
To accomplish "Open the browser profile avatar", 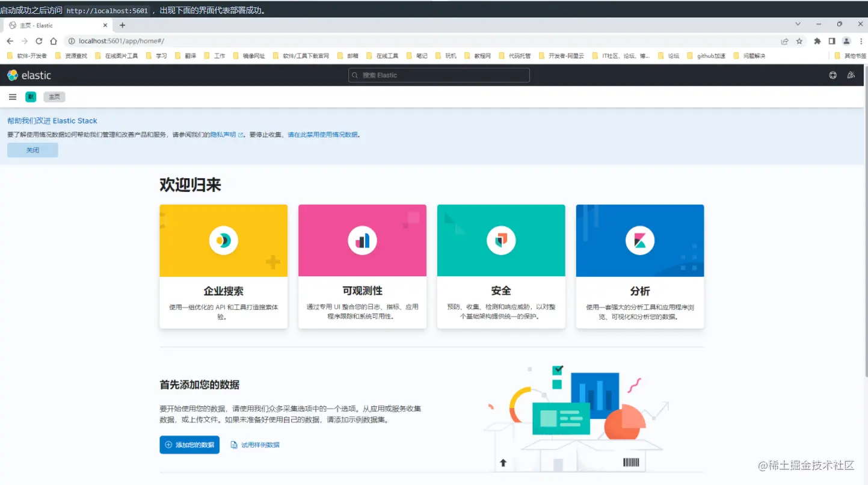I will click(x=846, y=41).
